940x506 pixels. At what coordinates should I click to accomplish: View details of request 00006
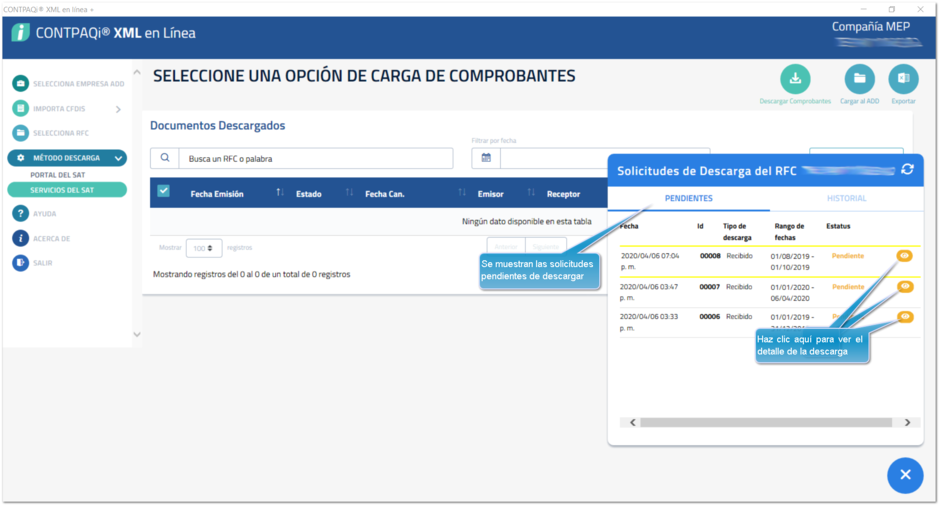coord(905,317)
